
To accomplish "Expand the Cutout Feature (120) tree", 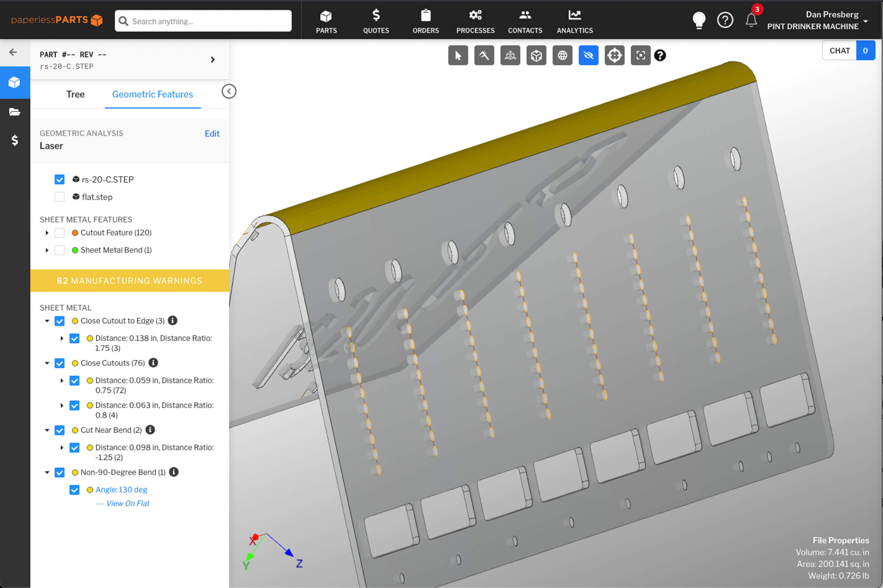I will (47, 233).
